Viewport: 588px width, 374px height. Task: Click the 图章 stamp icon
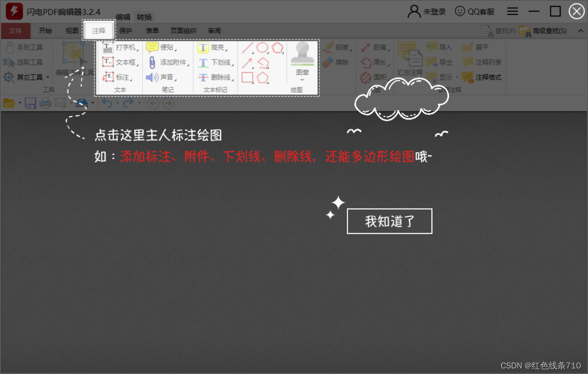pos(302,54)
